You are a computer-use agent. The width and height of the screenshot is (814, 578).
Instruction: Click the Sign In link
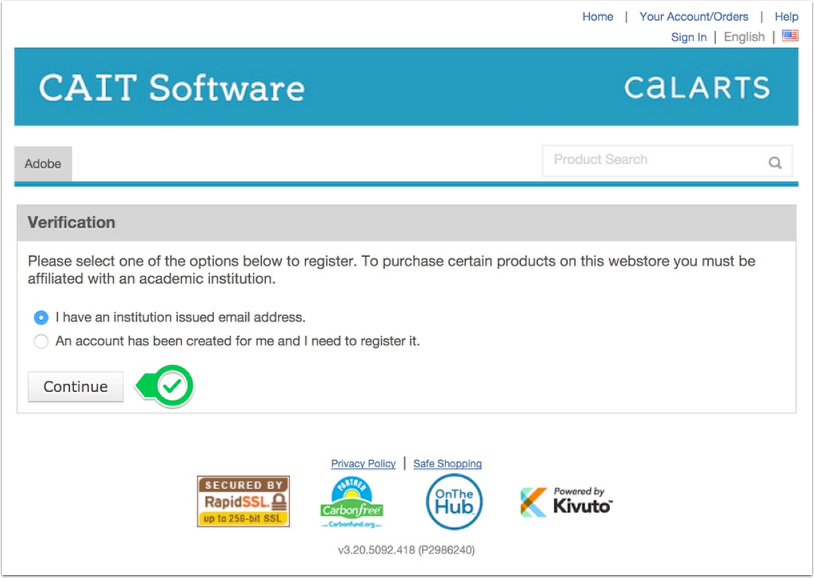click(x=688, y=37)
